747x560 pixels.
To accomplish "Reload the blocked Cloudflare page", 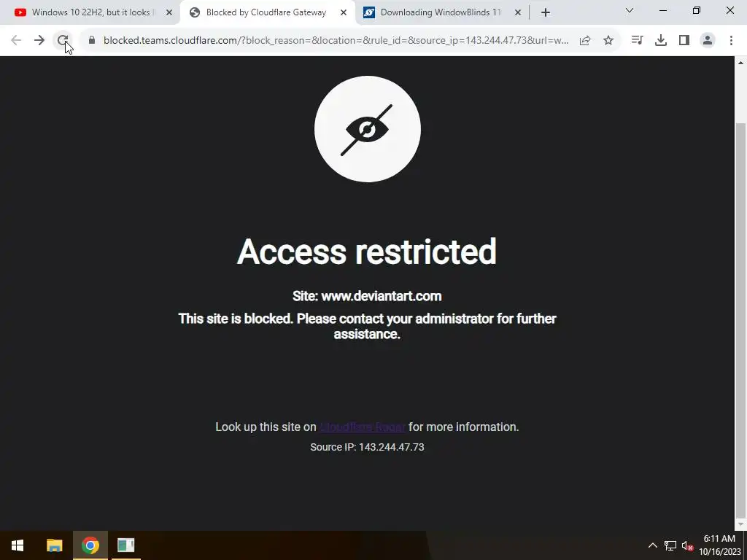I will [63, 41].
